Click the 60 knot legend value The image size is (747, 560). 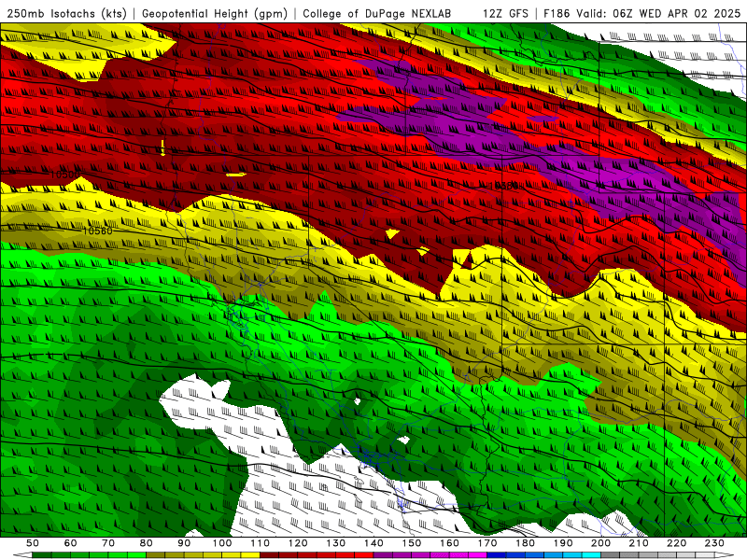point(71,543)
